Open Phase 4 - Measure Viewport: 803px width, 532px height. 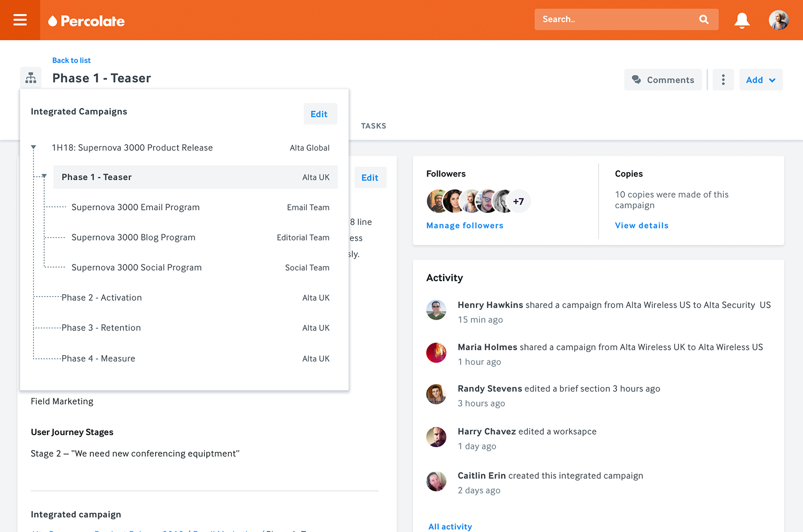[x=98, y=358]
